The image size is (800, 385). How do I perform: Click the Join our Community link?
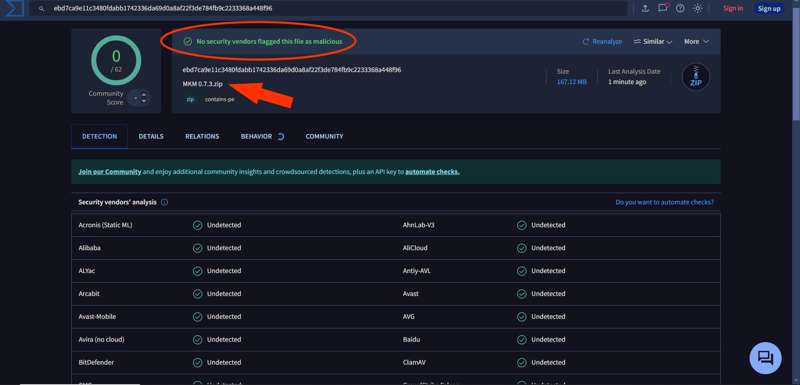click(110, 172)
